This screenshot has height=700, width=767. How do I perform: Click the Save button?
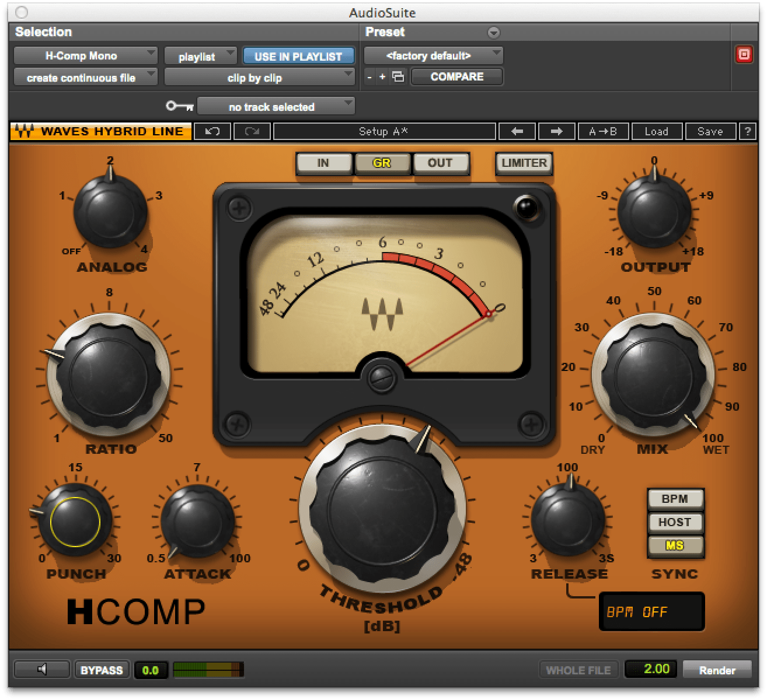[710, 131]
